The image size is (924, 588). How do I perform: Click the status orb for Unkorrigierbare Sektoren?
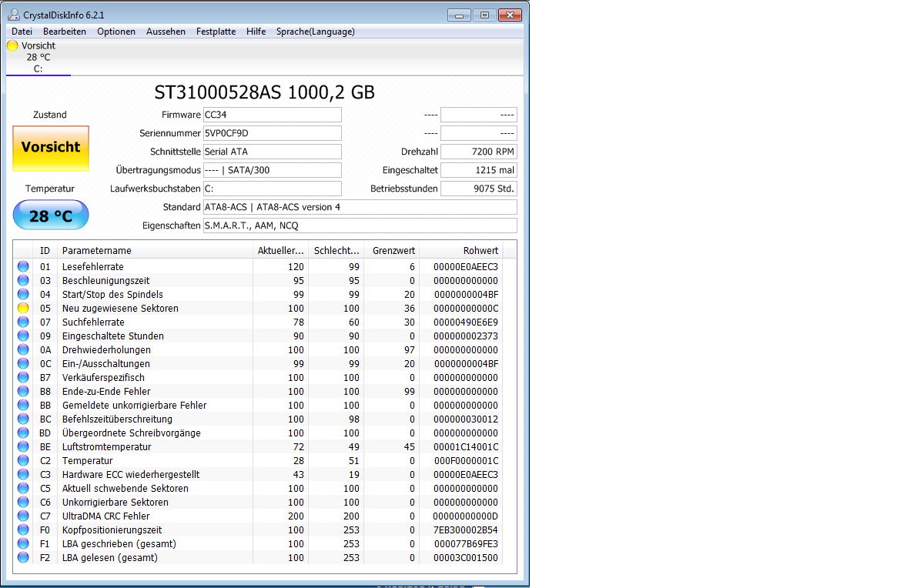(23, 502)
